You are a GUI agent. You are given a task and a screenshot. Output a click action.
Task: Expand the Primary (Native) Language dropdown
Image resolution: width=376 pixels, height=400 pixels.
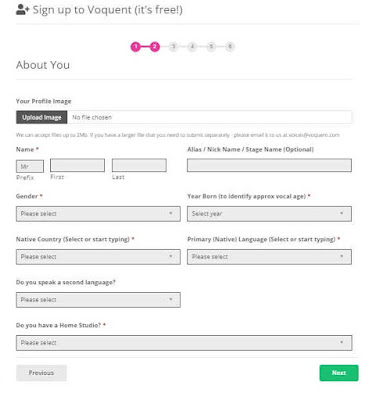pos(269,257)
